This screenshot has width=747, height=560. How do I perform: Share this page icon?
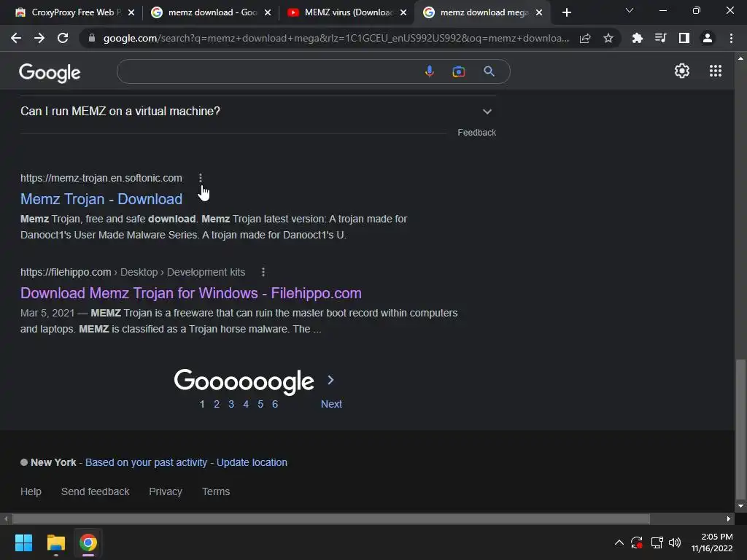pyautogui.click(x=585, y=38)
